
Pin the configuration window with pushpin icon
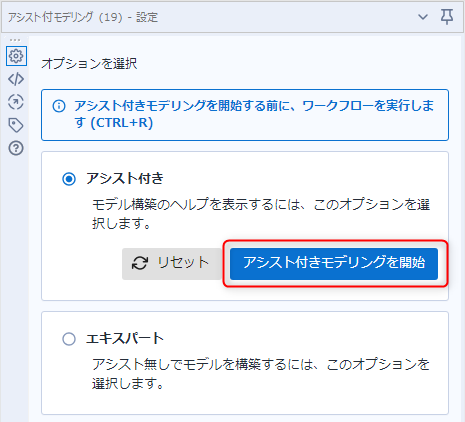[447, 17]
